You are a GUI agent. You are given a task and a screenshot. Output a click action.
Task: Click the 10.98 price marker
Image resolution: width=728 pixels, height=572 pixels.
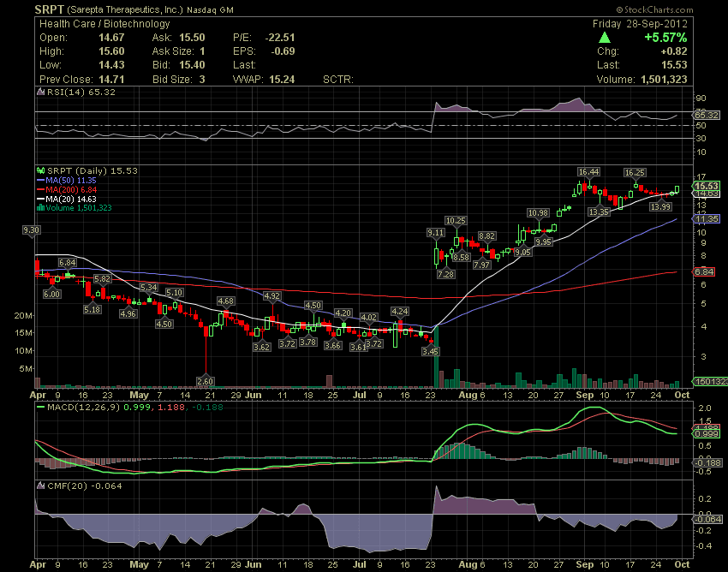point(538,212)
